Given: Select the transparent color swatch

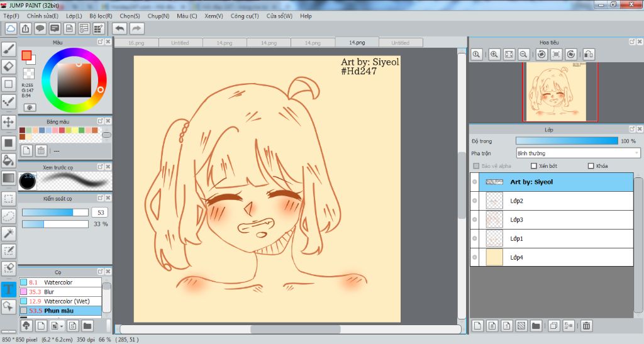Looking at the screenshot, I should [28, 74].
